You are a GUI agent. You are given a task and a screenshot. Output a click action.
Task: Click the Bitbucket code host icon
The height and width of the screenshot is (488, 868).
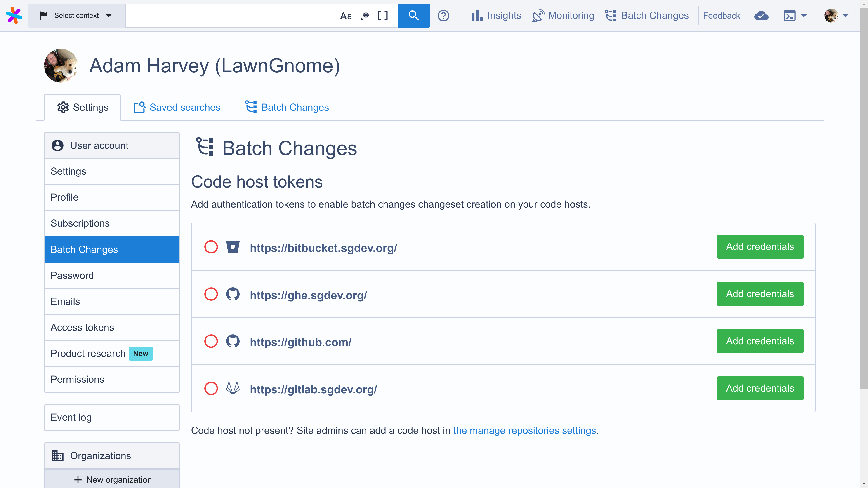click(233, 247)
